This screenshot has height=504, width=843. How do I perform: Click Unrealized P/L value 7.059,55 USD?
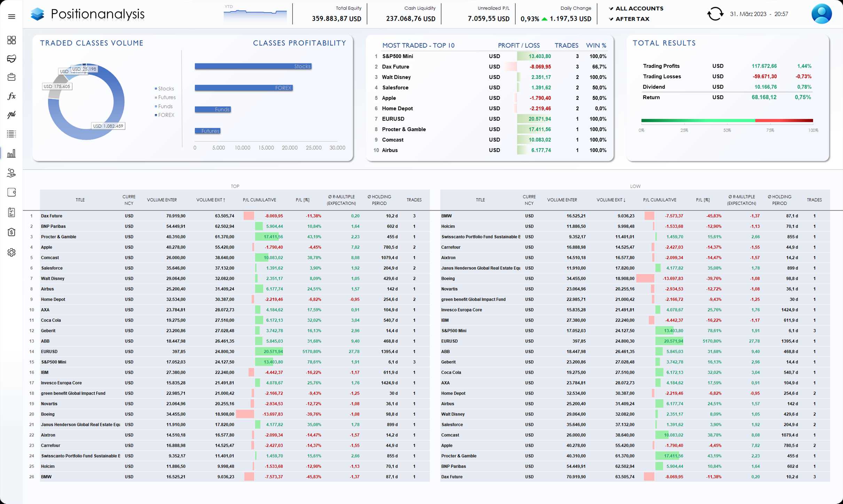[x=489, y=19]
